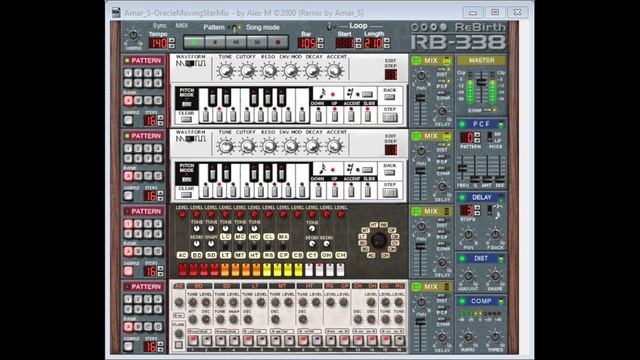
Task: Click the level fader on the first mixer channel
Action: [x=420, y=98]
